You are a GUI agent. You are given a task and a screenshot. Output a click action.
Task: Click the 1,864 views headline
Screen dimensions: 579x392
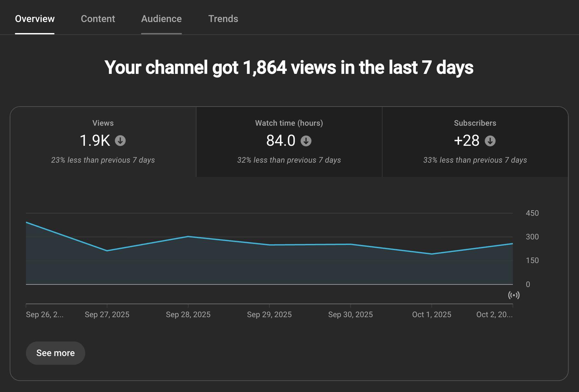pos(289,67)
